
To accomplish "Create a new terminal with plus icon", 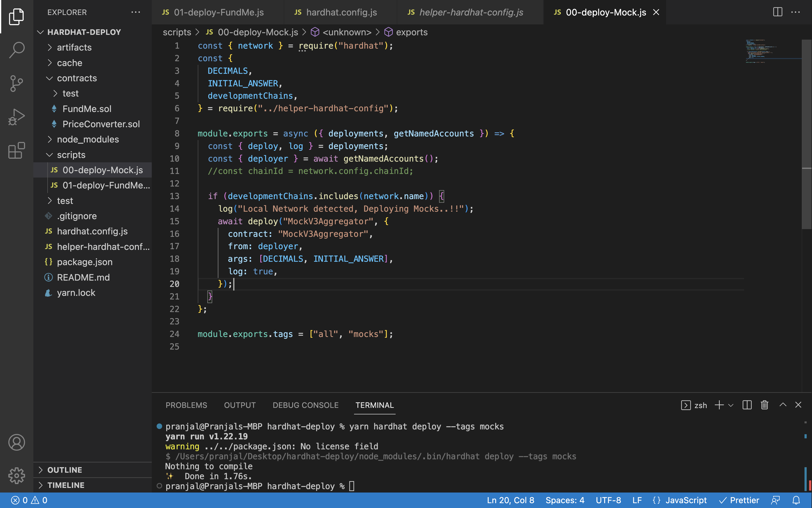I will 719,405.
